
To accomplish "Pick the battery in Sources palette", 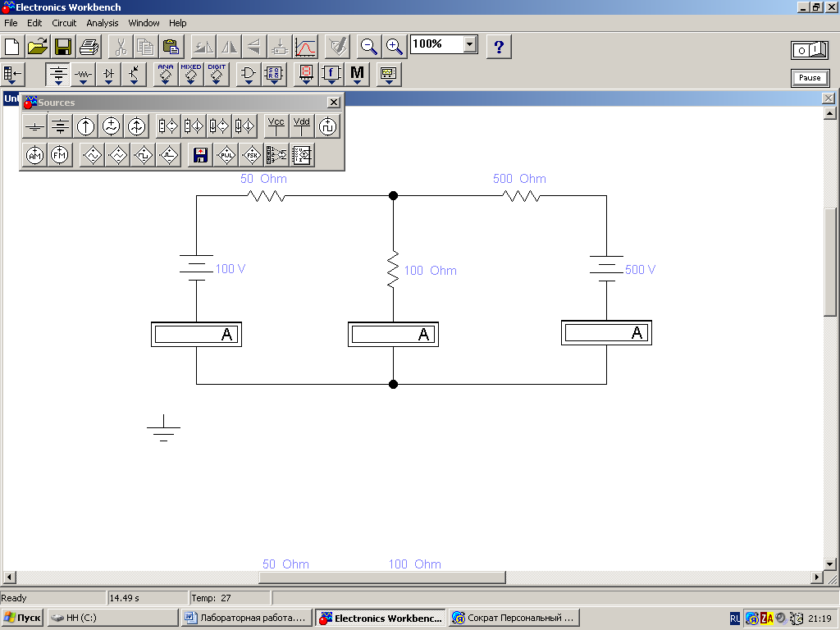I will pos(60,126).
